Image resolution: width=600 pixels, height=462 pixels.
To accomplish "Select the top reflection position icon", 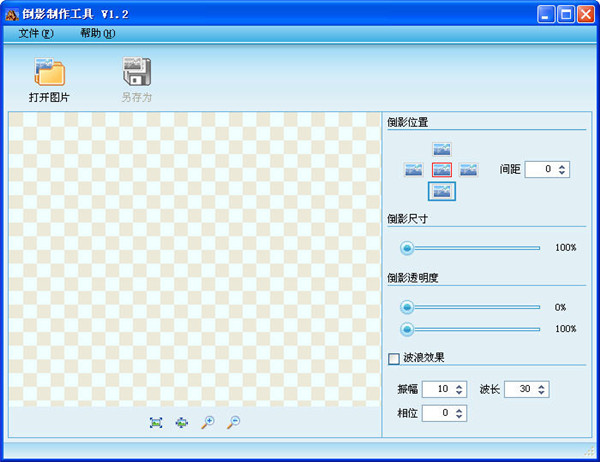I will [x=442, y=149].
